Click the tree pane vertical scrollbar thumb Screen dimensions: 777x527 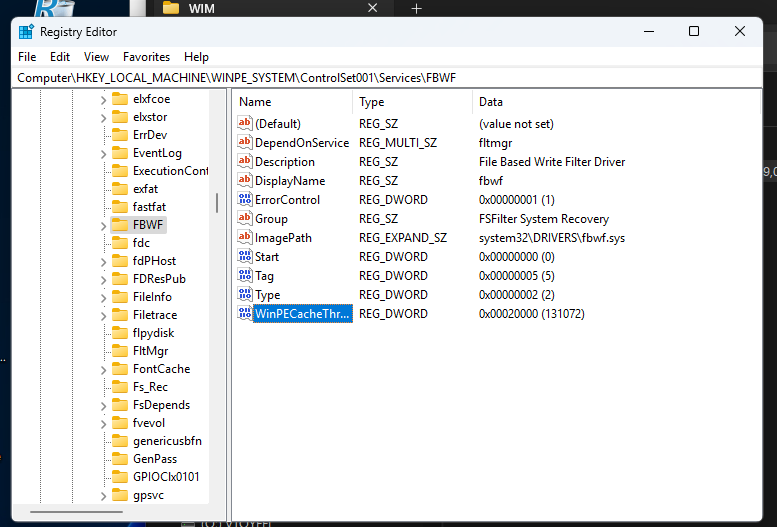(217, 203)
